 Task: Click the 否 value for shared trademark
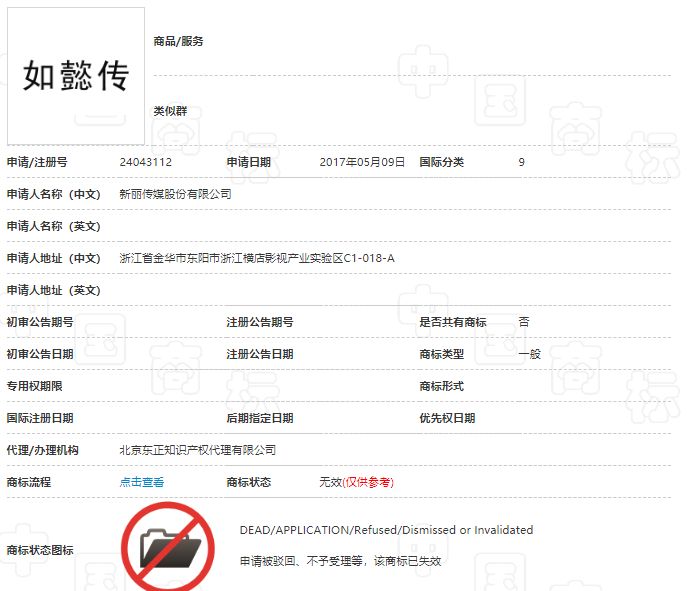tap(524, 322)
